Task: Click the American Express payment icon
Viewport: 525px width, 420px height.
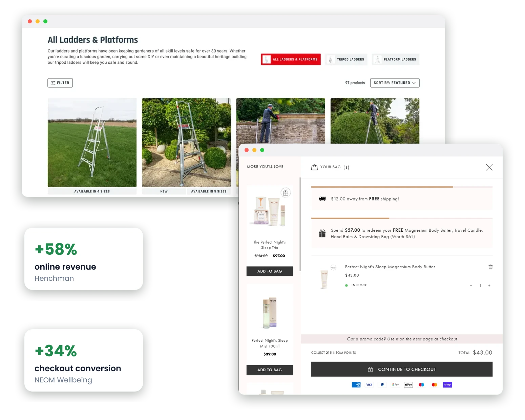Action: coord(356,385)
